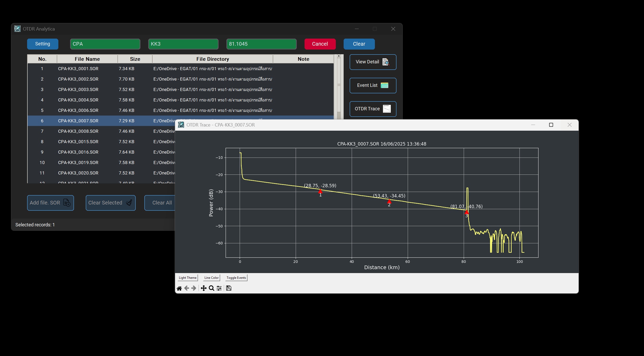Toggle the Light Theme button

[188, 278]
